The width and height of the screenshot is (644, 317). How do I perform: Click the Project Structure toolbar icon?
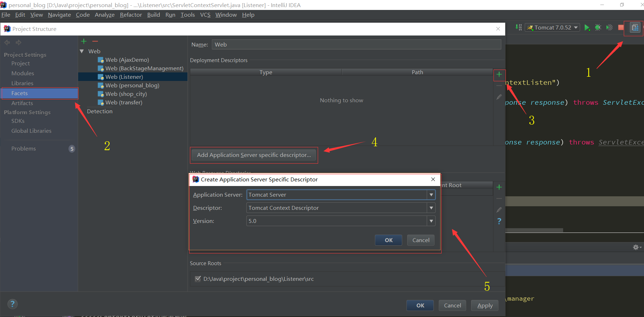coord(635,28)
